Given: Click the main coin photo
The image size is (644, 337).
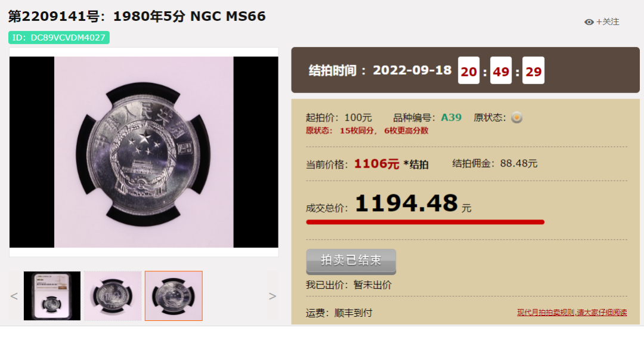Looking at the screenshot, I should click(x=144, y=152).
